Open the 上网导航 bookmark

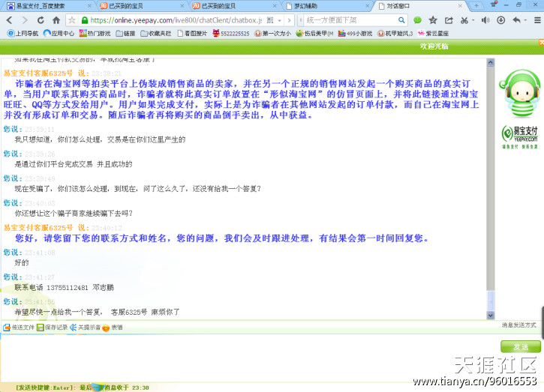click(23, 33)
